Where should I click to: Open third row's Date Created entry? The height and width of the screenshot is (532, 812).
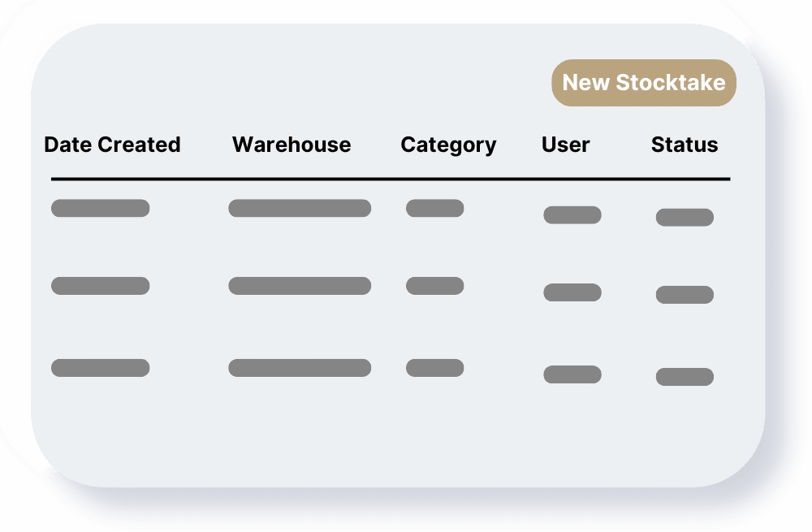click(x=100, y=368)
